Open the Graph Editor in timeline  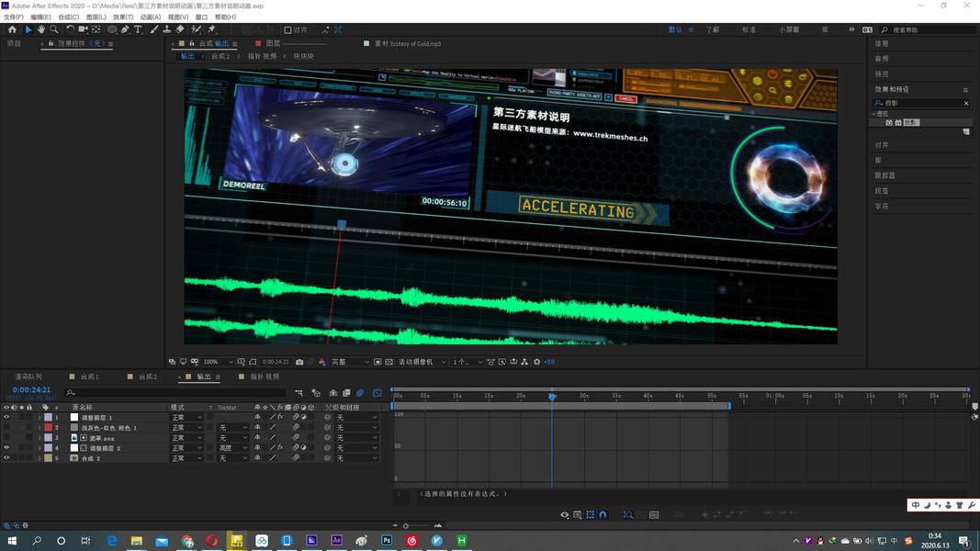(x=377, y=393)
